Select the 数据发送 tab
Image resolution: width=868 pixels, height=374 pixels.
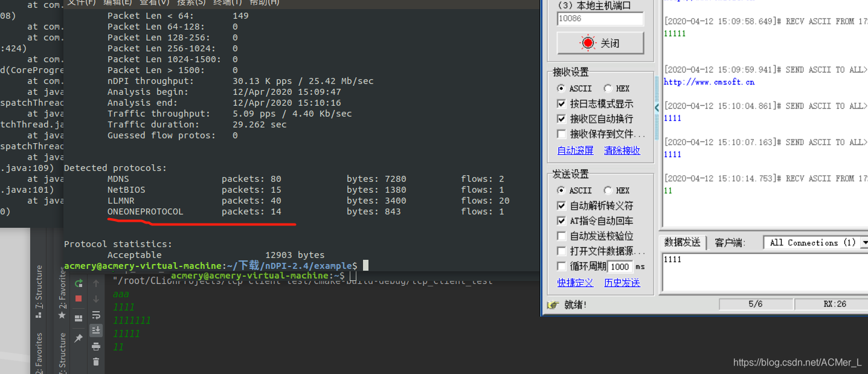tap(682, 242)
